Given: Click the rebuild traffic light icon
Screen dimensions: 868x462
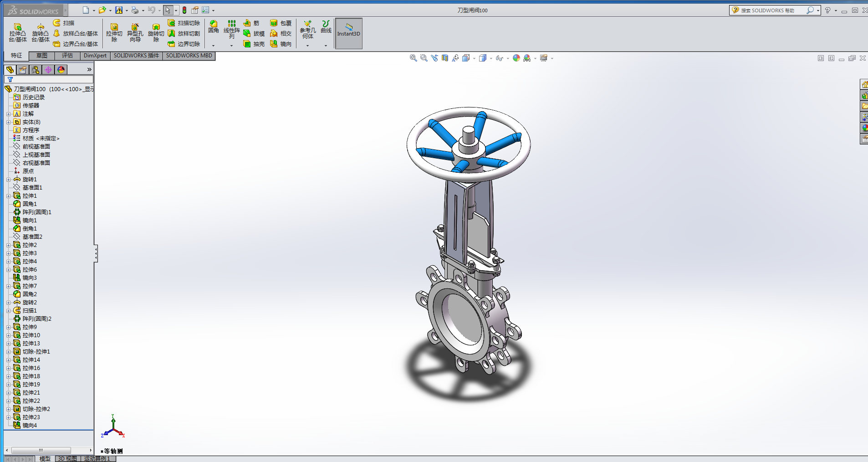Looking at the screenshot, I should (184, 10).
